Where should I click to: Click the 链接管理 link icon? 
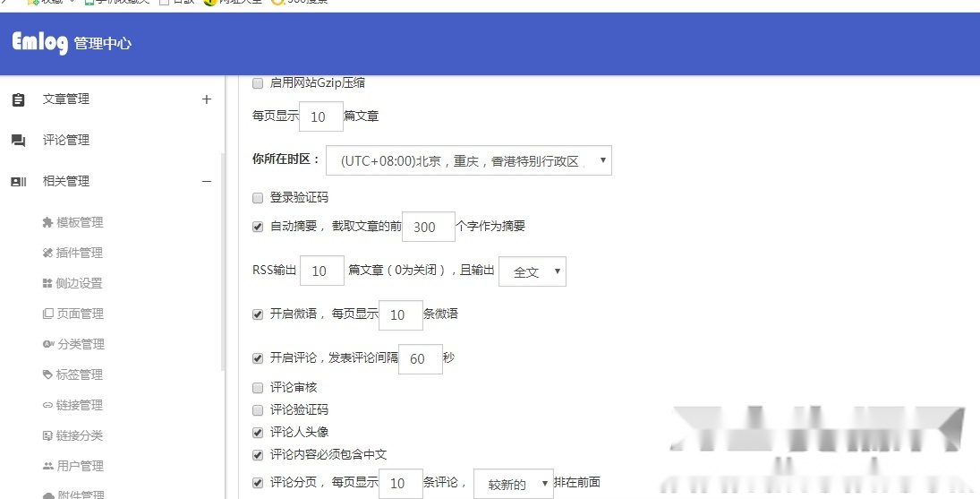(x=47, y=406)
